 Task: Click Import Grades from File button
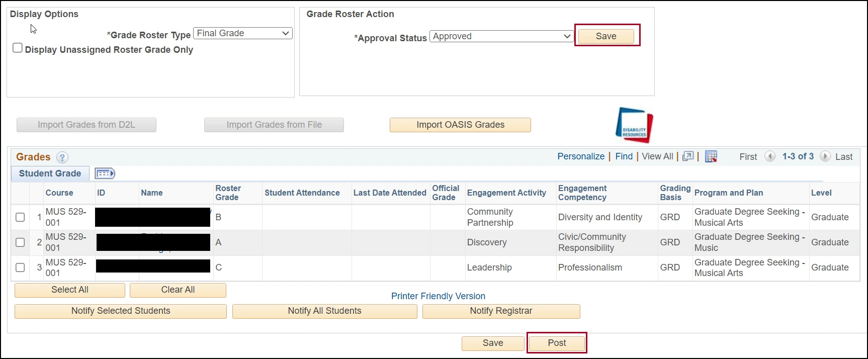tap(274, 125)
